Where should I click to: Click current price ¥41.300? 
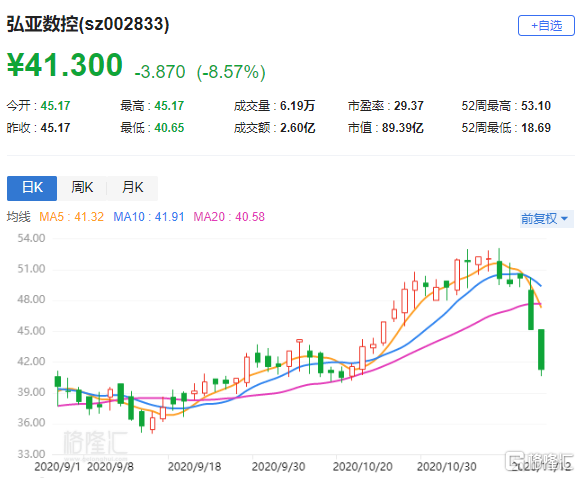65,65
